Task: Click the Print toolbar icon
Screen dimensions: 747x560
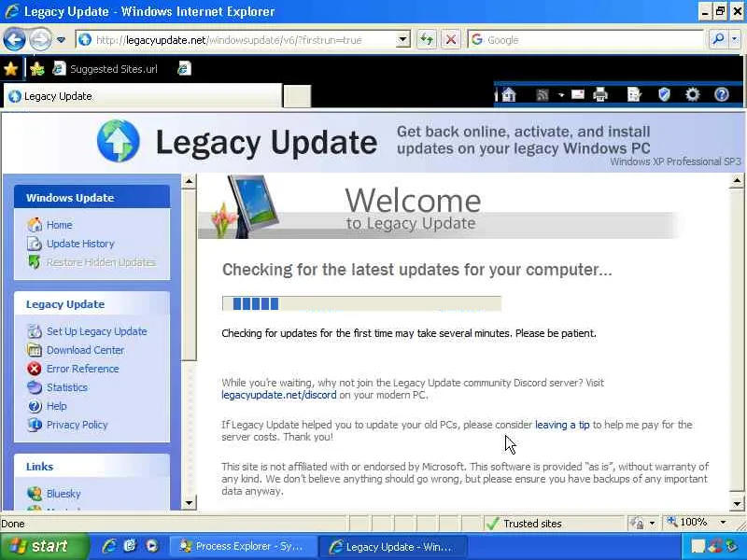Action: point(600,95)
